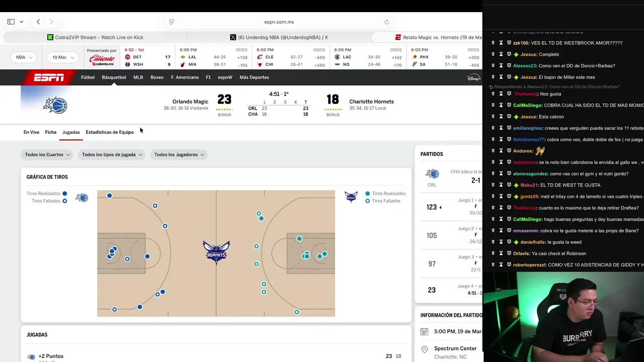The width and height of the screenshot is (644, 362).
Task: Timeout alonsoagundez with the hourglass icon
Action: coord(501,173)
